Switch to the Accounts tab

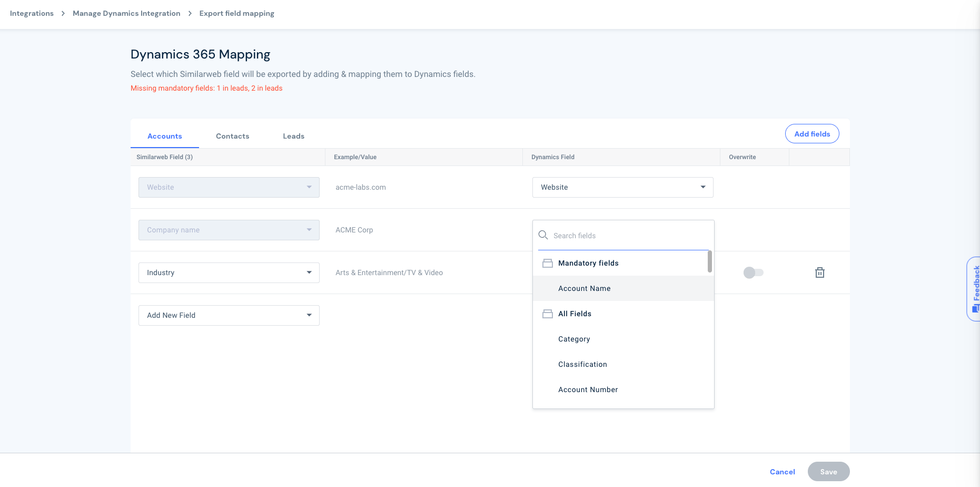click(x=164, y=136)
